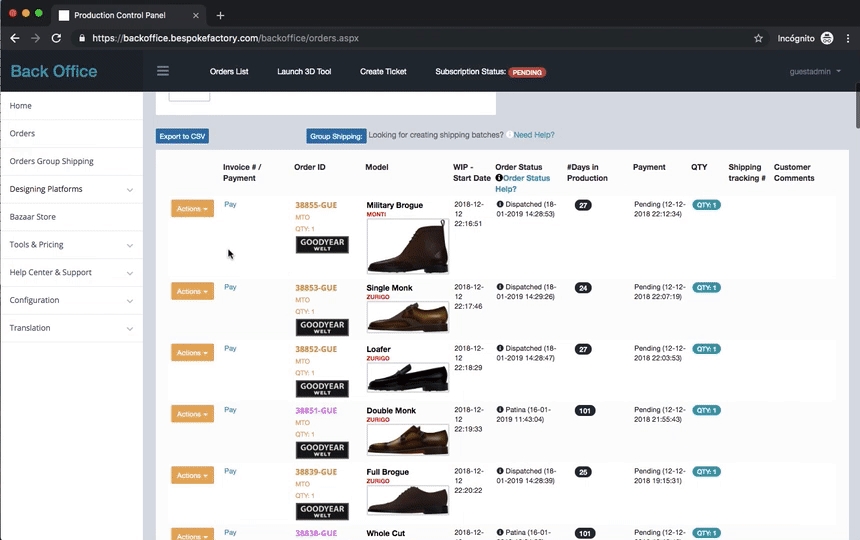Click Export to CSV button
The width and height of the screenshot is (860, 540).
[x=182, y=136]
